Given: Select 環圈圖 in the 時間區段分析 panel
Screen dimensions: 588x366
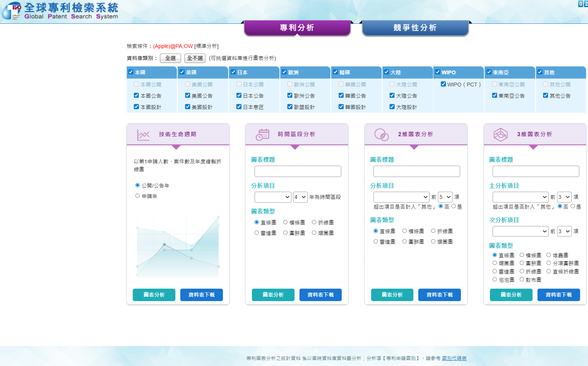Looking at the screenshot, I should [x=314, y=233].
